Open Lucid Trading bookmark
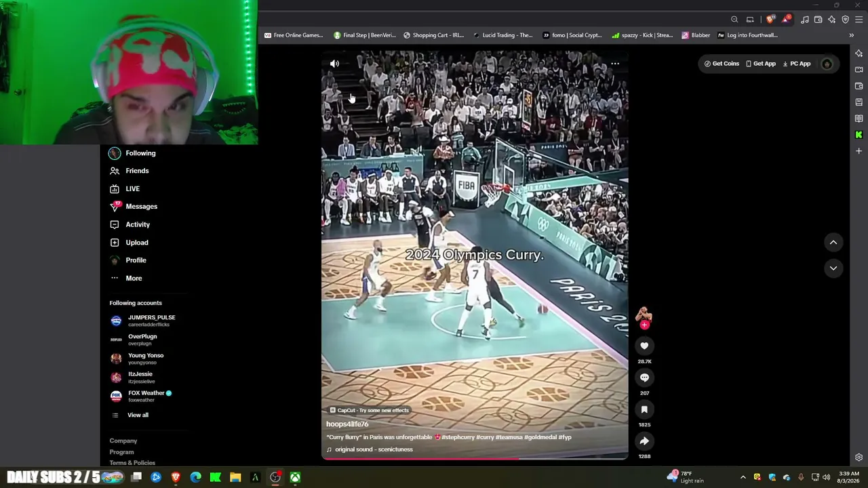This screenshot has height=488, width=868. [503, 35]
